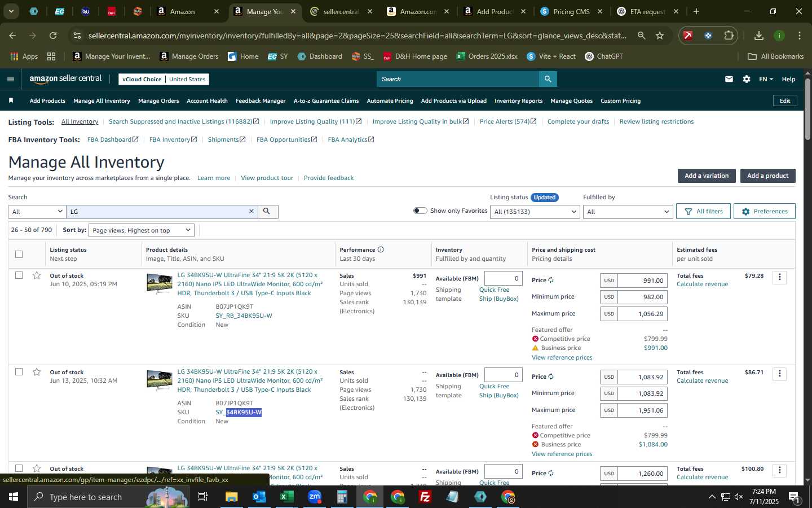Image resolution: width=812 pixels, height=508 pixels.
Task: Click the magnifier button in top search bar
Action: coord(548,79)
